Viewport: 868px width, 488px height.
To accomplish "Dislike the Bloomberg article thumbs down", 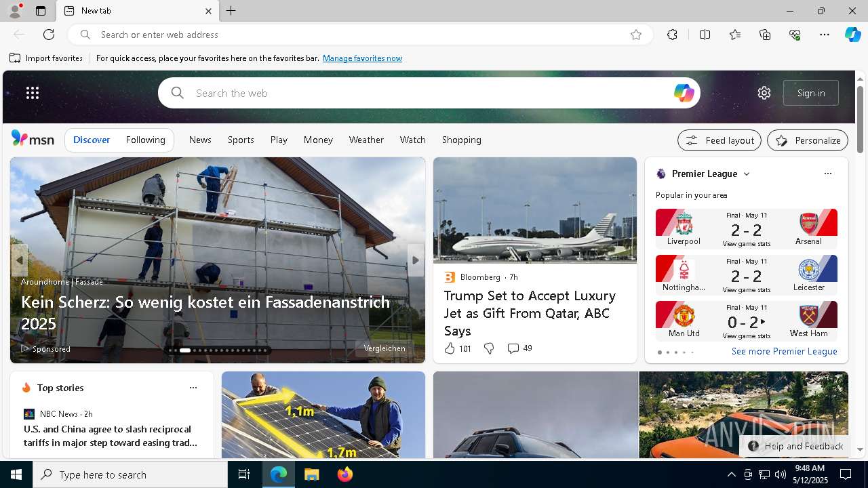I will (x=489, y=348).
